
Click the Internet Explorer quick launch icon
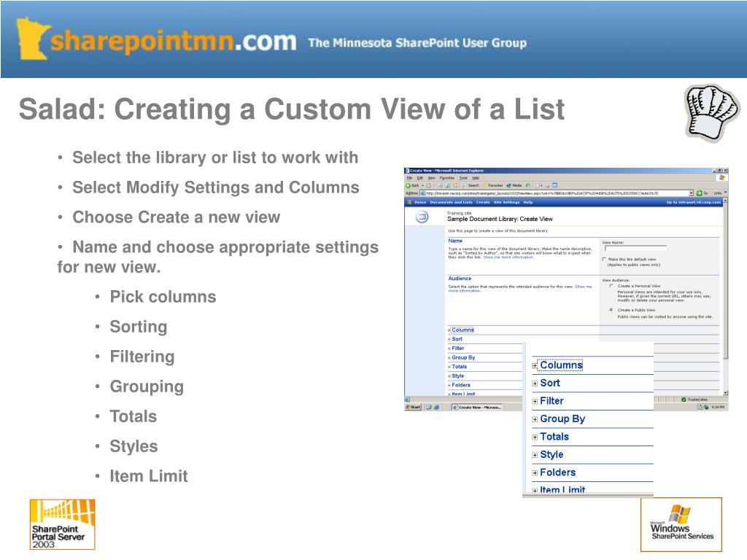coord(436,408)
